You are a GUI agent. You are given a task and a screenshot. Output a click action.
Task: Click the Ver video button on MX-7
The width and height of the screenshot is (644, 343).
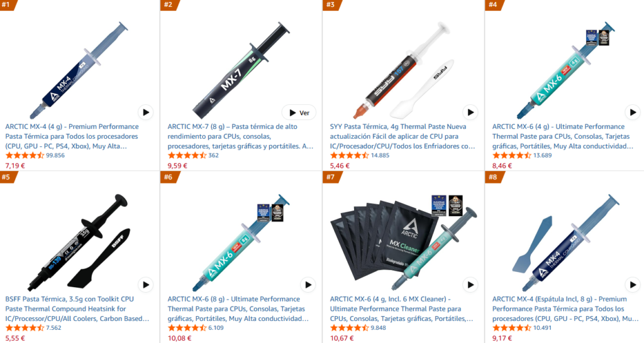pyautogui.click(x=299, y=112)
